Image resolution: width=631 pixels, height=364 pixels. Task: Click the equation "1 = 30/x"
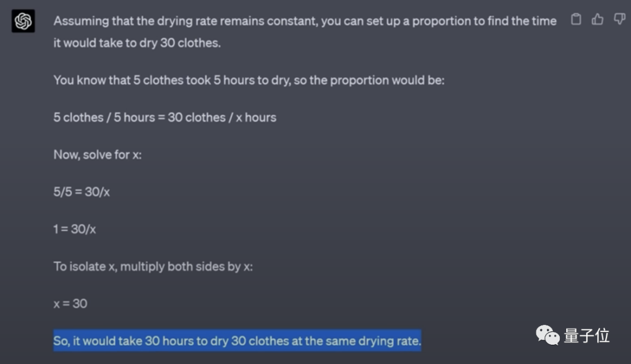click(x=75, y=229)
